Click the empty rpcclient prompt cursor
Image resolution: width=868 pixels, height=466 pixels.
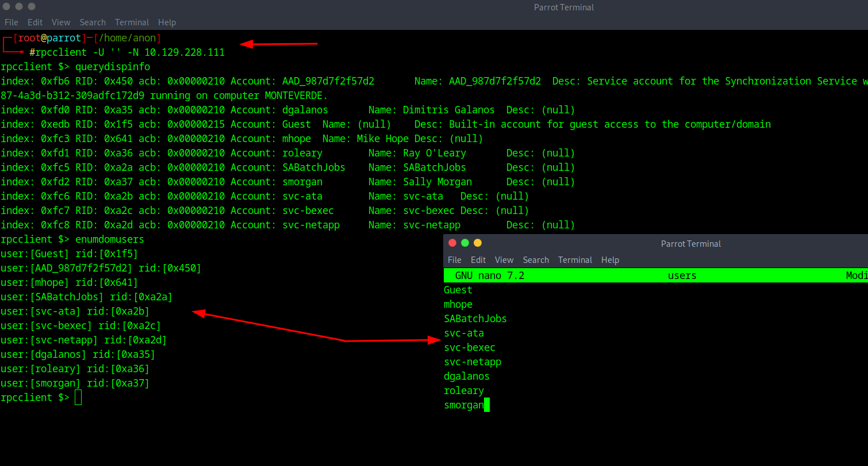click(78, 398)
